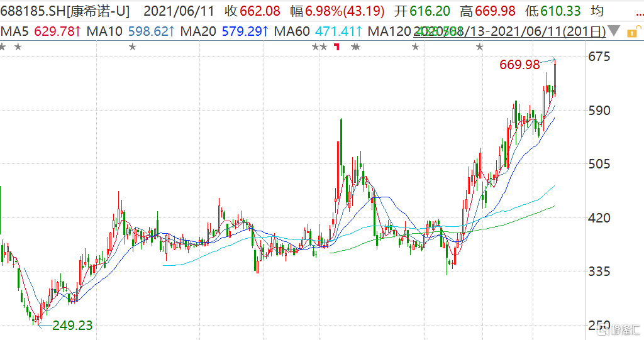
Task: Click the 420 price axis label
Action: (x=599, y=218)
